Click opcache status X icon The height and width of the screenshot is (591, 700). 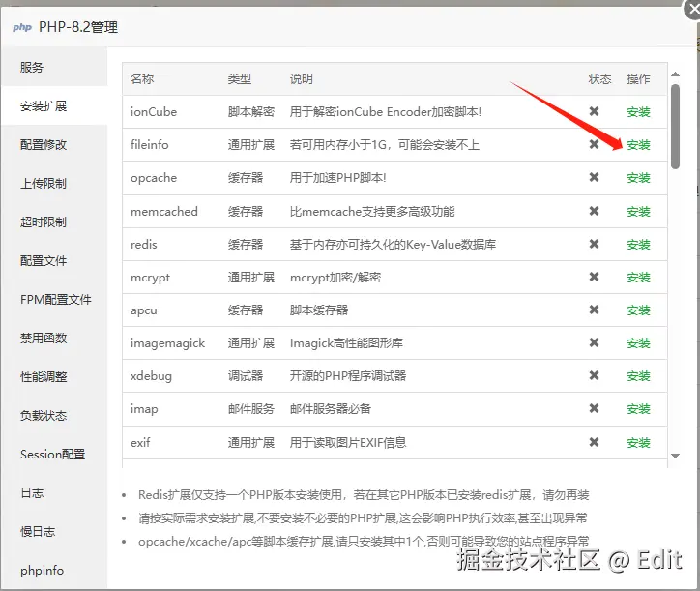point(594,177)
